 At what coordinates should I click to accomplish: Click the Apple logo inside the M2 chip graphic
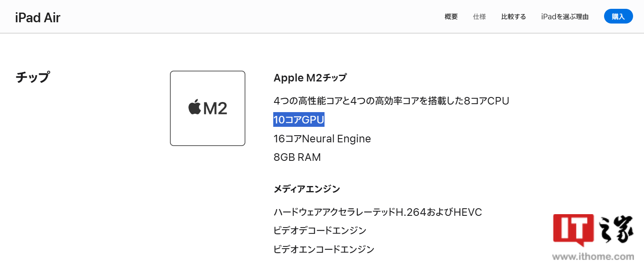point(195,108)
